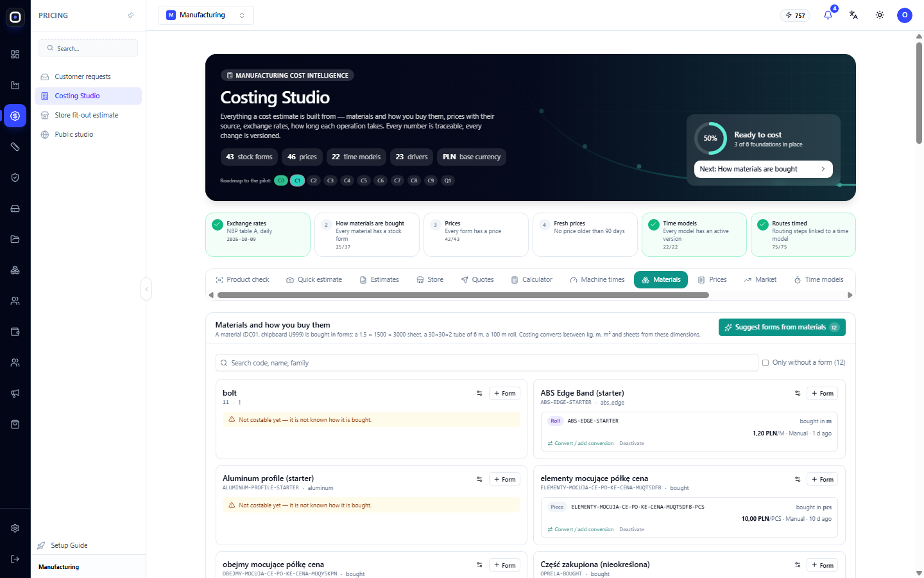The height and width of the screenshot is (578, 924).
Task: Focus the 'Search code, name, family' field
Action: [x=487, y=363]
